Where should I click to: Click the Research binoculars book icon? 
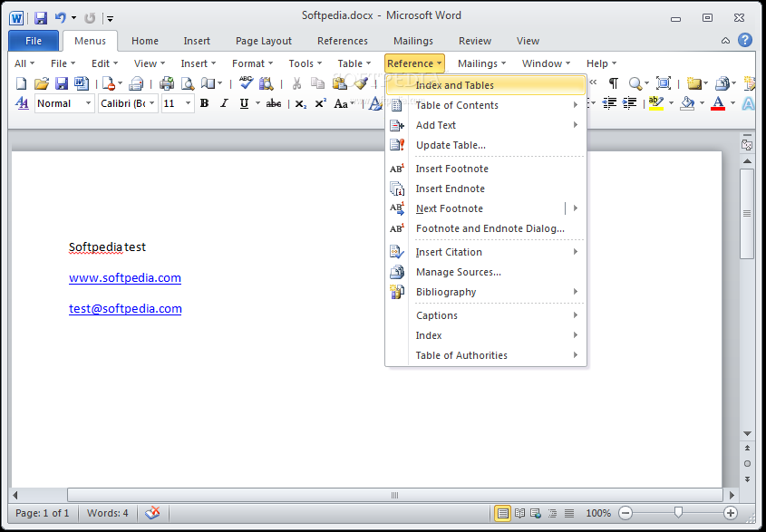coord(267,83)
